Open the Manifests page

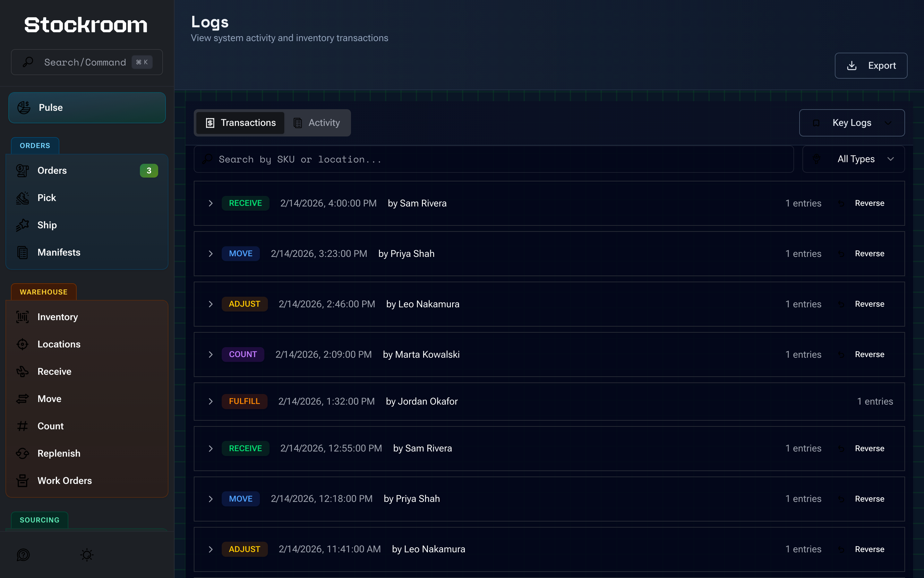point(87,253)
